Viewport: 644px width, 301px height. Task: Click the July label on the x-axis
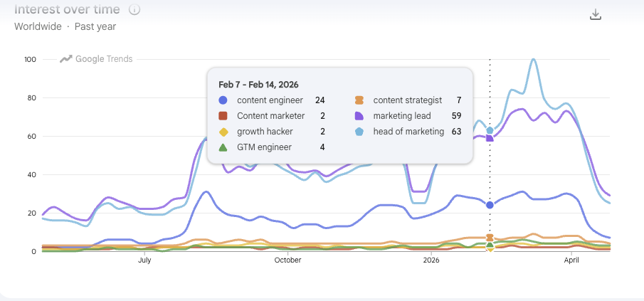pos(144,261)
